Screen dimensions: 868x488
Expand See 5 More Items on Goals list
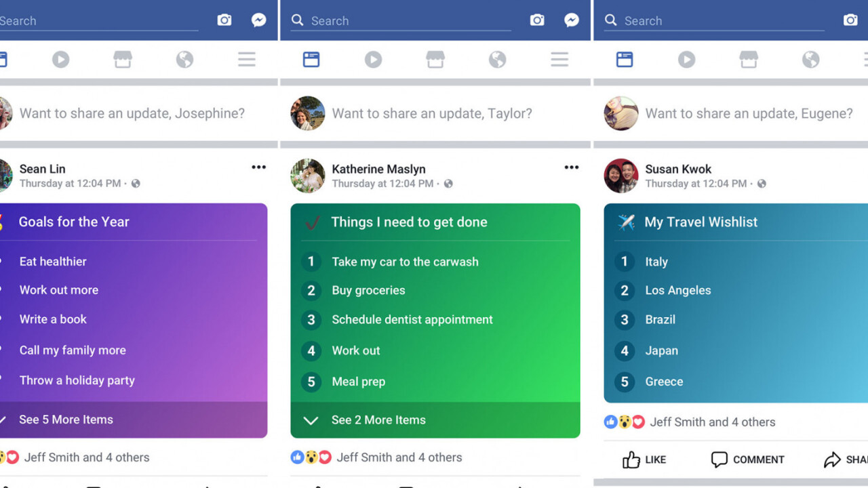pos(66,420)
